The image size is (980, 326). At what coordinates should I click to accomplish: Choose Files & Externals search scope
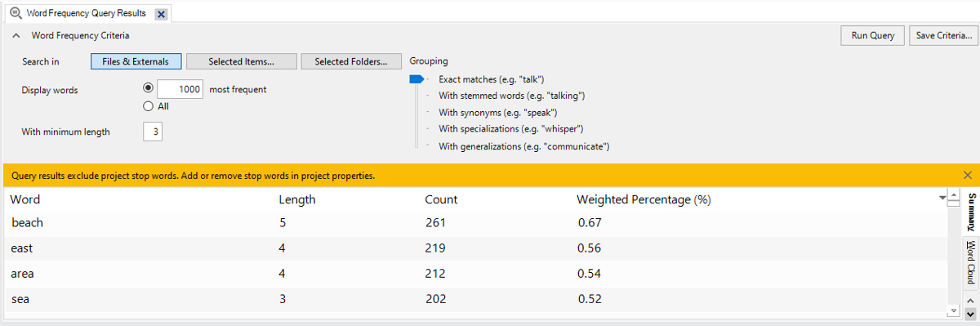pos(136,61)
